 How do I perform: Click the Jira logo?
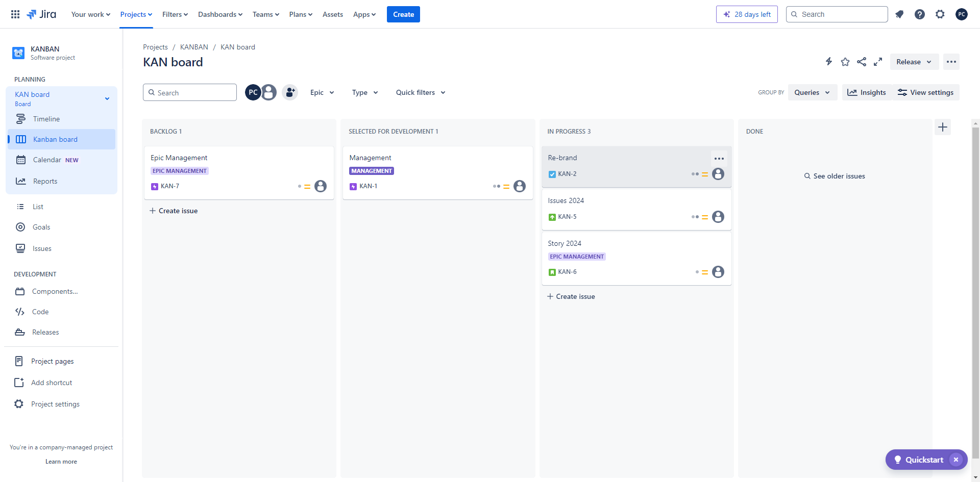point(41,14)
